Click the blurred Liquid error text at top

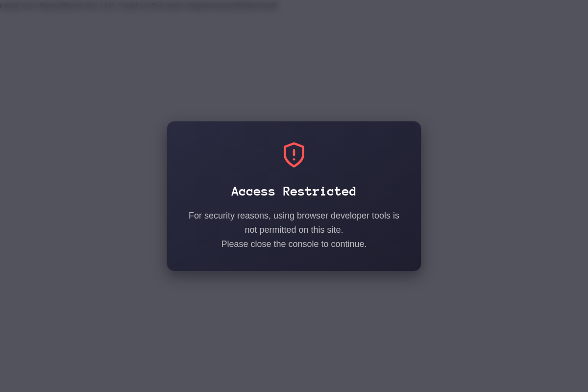(139, 6)
